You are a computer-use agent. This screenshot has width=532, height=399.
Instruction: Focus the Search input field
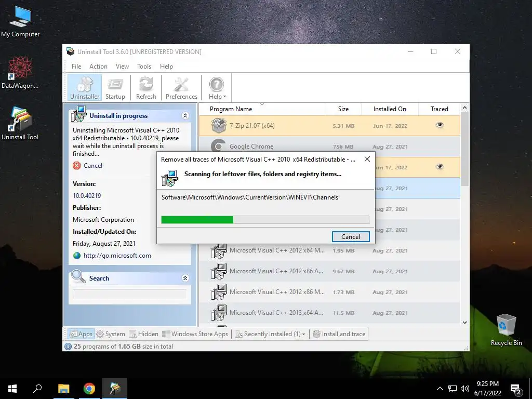(129, 294)
